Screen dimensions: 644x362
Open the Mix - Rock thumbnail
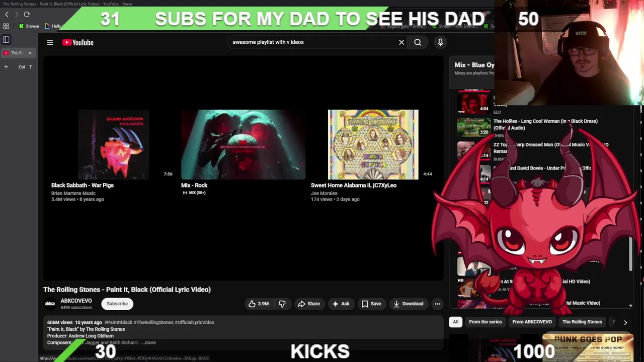point(243,144)
